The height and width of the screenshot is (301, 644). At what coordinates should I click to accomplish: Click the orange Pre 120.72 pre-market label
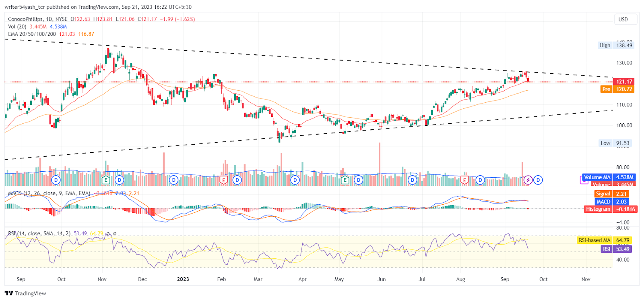(x=617, y=89)
